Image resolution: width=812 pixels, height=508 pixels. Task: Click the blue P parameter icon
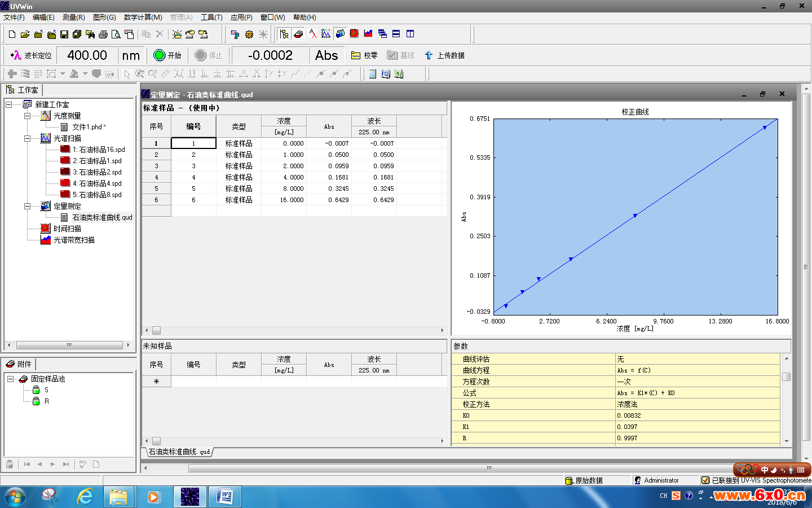[235, 34]
